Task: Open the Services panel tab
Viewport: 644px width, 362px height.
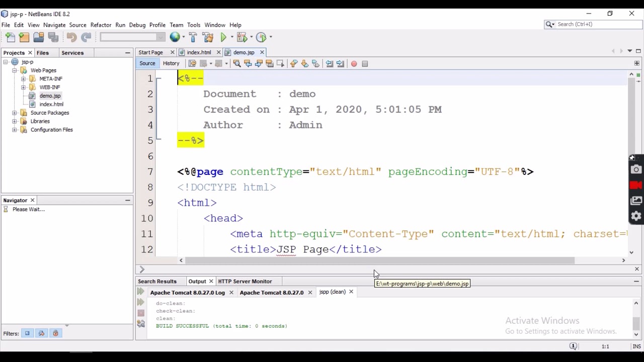Action: click(72, 53)
